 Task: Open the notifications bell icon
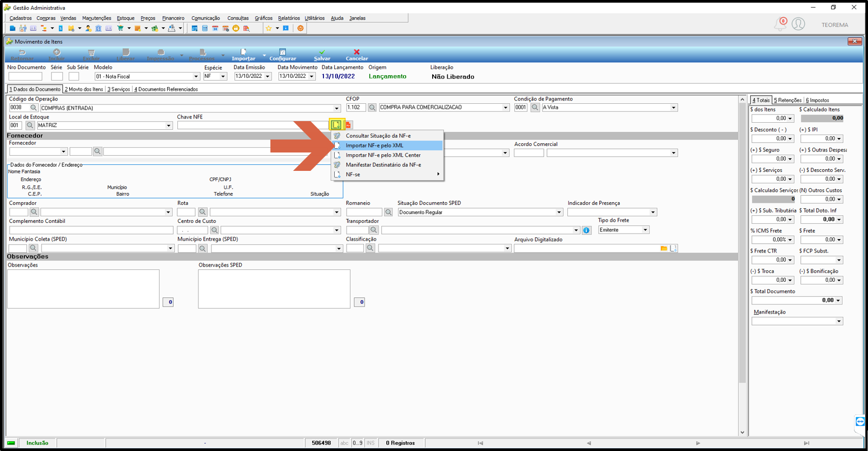[780, 24]
